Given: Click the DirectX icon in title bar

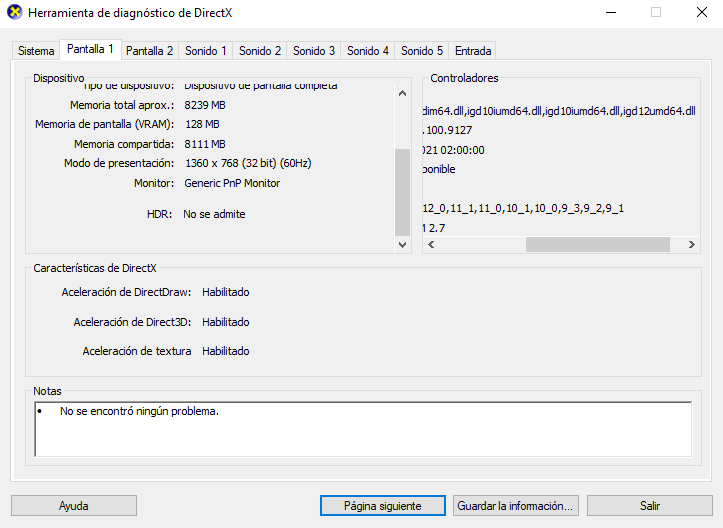Looking at the screenshot, I should click(15, 12).
